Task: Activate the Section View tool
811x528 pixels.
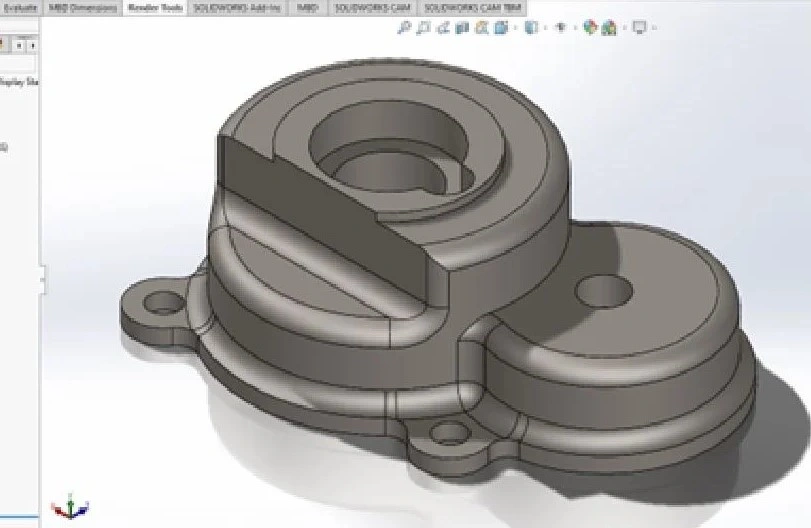Action: coord(461,28)
